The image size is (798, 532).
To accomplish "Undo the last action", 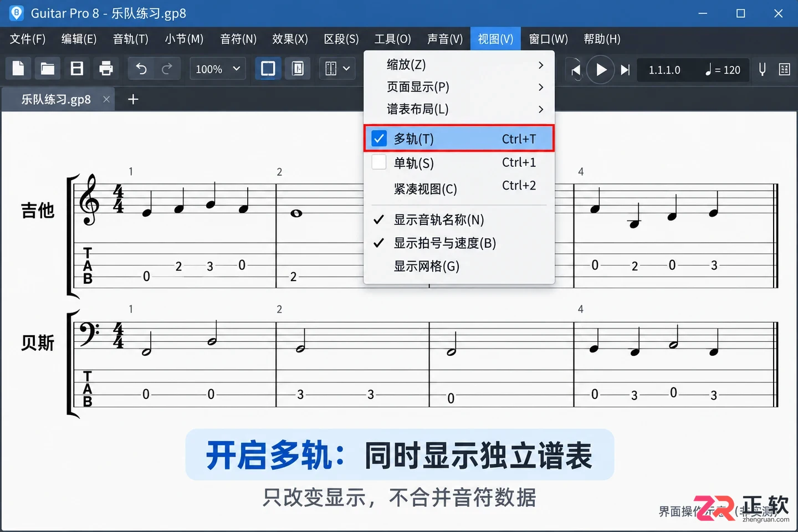I will [141, 69].
